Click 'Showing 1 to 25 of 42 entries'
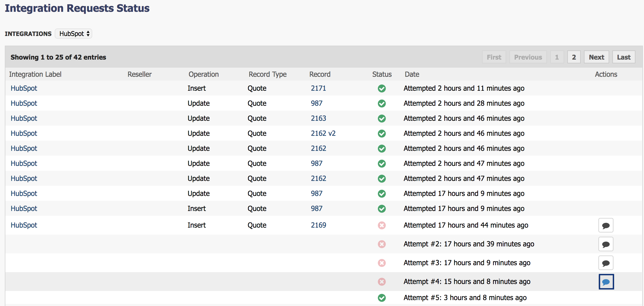644x306 pixels. click(x=58, y=57)
